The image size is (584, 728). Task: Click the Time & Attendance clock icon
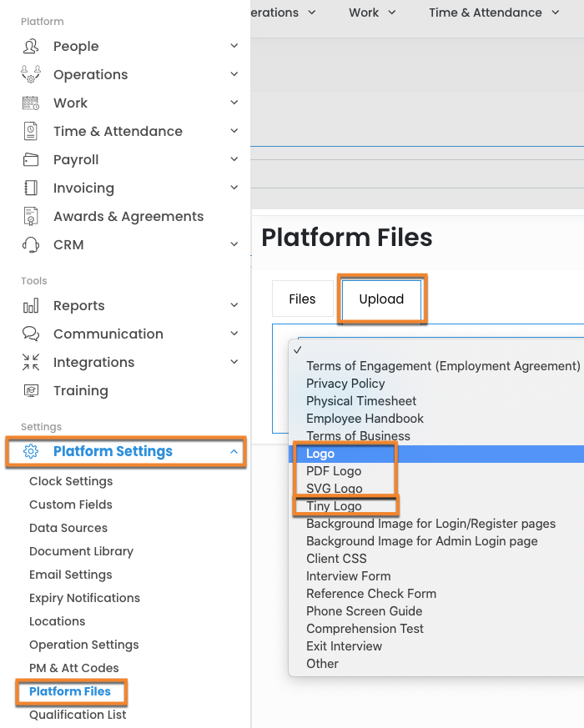coord(31,132)
